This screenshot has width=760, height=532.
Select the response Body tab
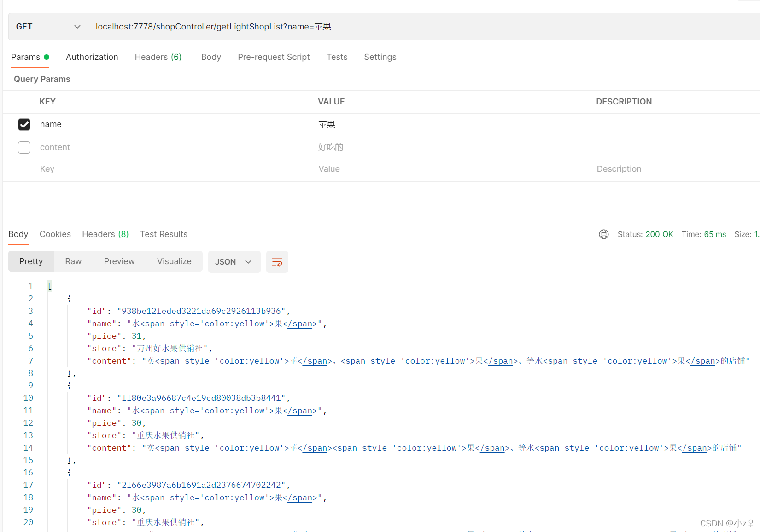(18, 234)
